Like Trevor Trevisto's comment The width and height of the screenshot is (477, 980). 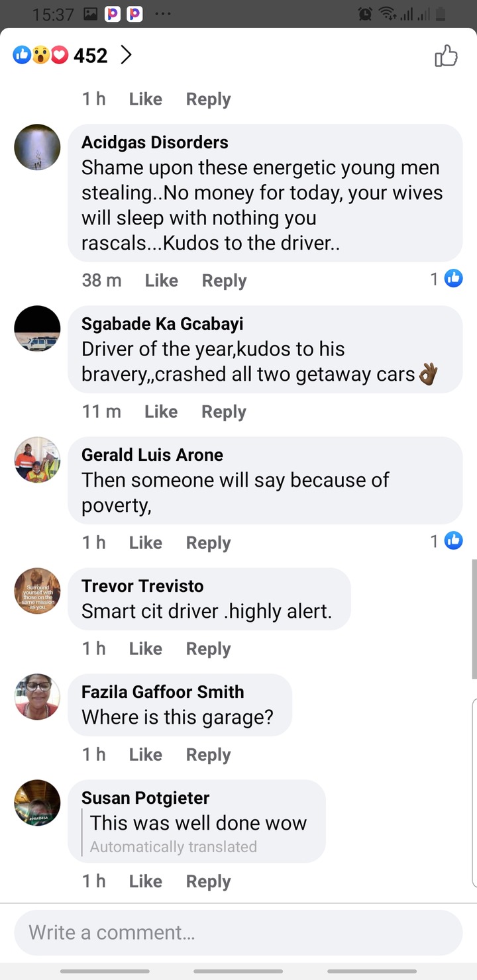pyautogui.click(x=146, y=649)
